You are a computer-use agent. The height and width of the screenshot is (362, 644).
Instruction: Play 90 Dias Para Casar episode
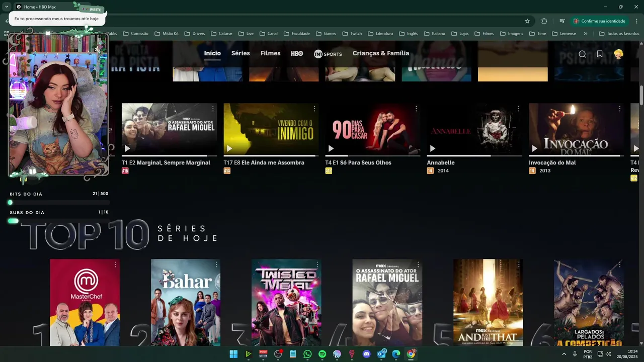point(331,148)
